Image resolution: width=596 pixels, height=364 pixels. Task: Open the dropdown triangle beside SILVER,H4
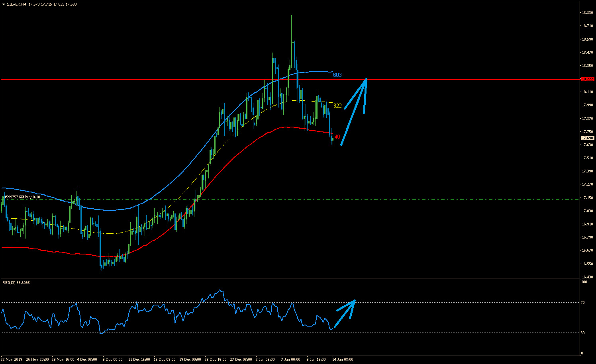point(4,4)
